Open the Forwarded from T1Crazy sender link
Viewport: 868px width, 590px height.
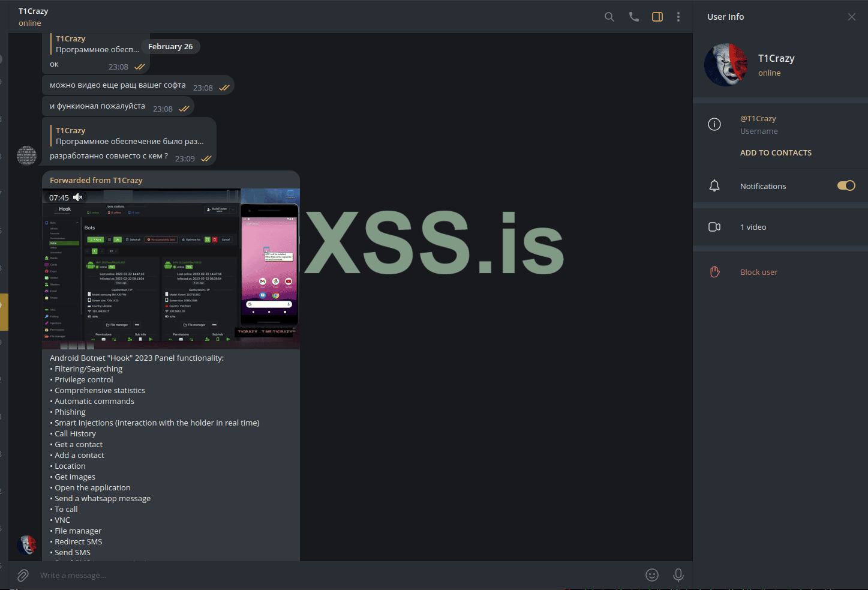(x=96, y=180)
